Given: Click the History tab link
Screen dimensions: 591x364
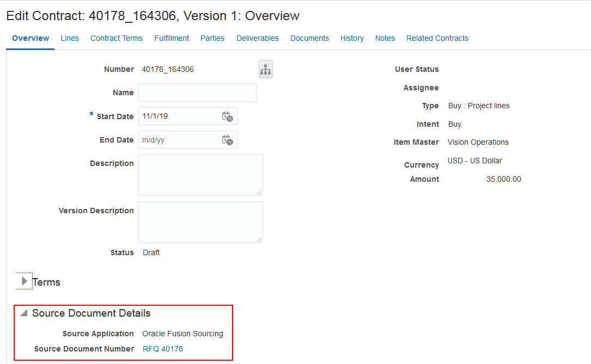Looking at the screenshot, I should [x=352, y=38].
